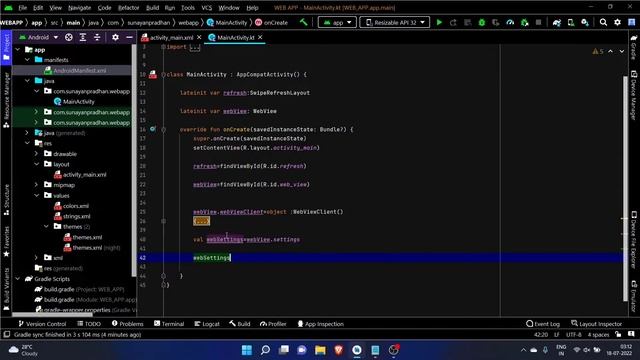Click the editor vertical scrollbar
The width and height of the screenshot is (640, 360).
(625, 188)
